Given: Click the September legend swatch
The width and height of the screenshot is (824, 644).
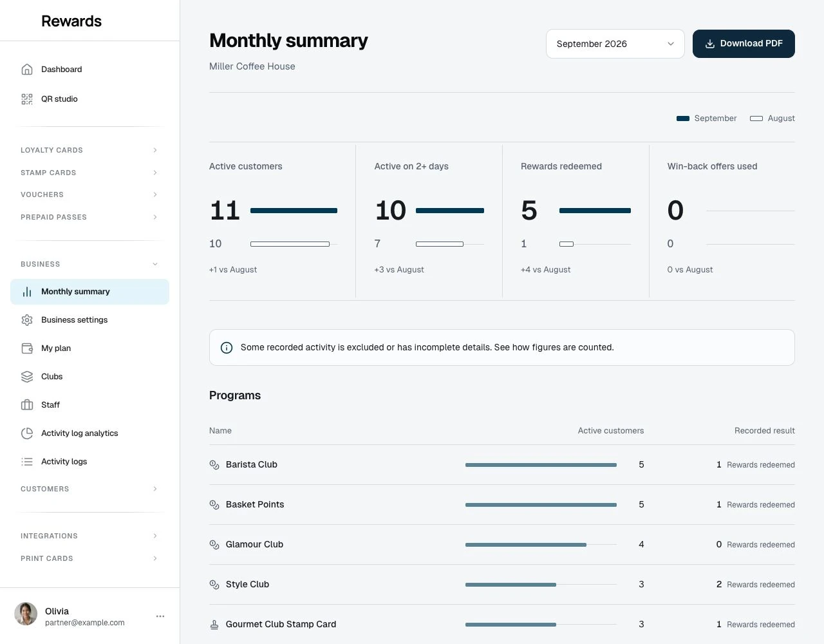Looking at the screenshot, I should point(683,118).
